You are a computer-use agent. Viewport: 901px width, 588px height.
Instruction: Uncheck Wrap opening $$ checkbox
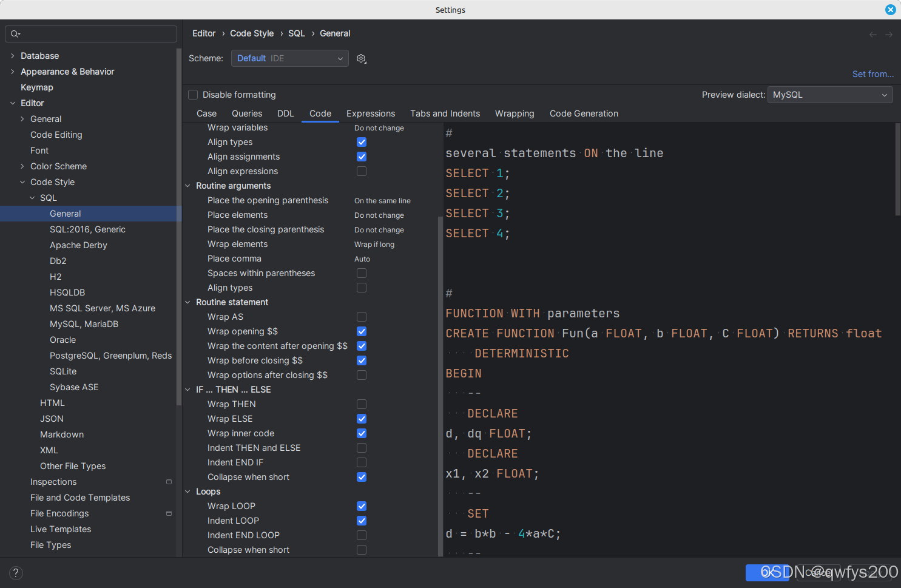click(362, 331)
